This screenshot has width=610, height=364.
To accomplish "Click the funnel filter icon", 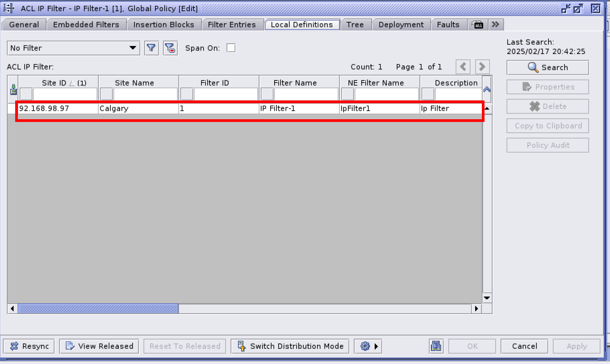I will click(x=152, y=48).
